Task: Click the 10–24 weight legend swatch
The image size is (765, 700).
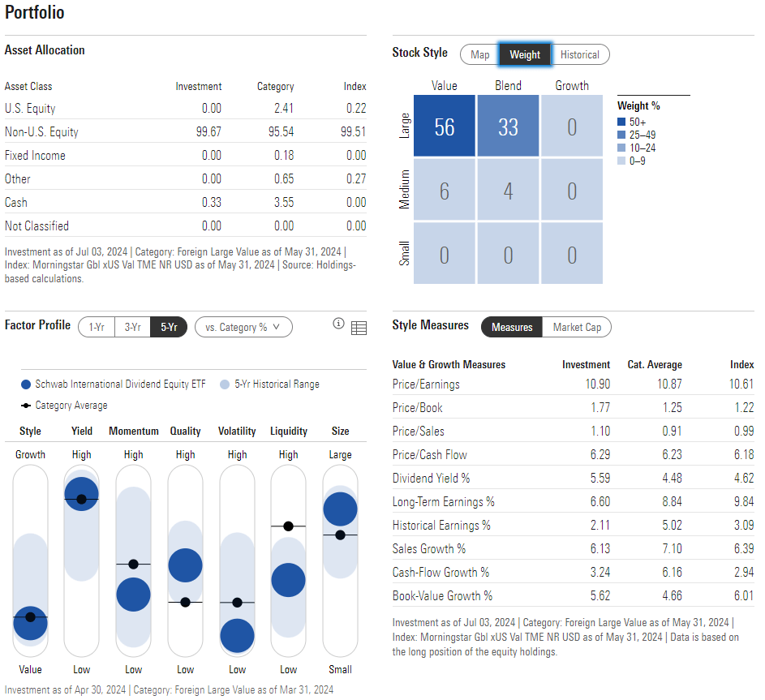Action: coord(621,148)
